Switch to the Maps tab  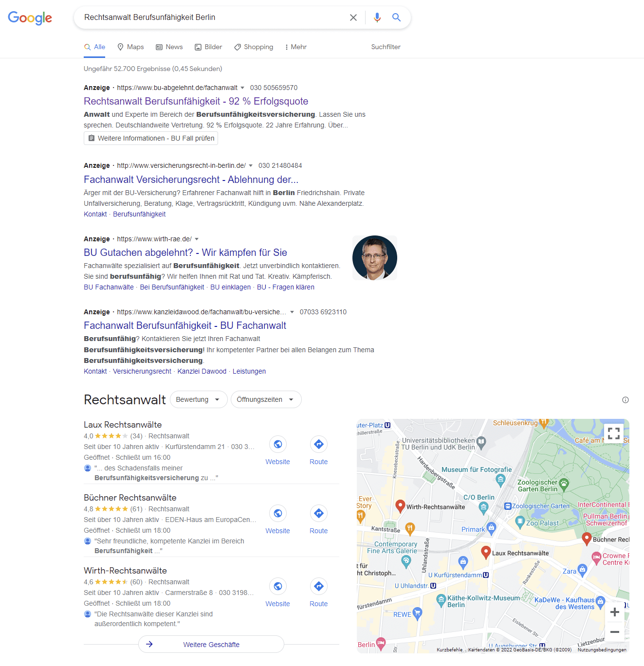tap(130, 47)
